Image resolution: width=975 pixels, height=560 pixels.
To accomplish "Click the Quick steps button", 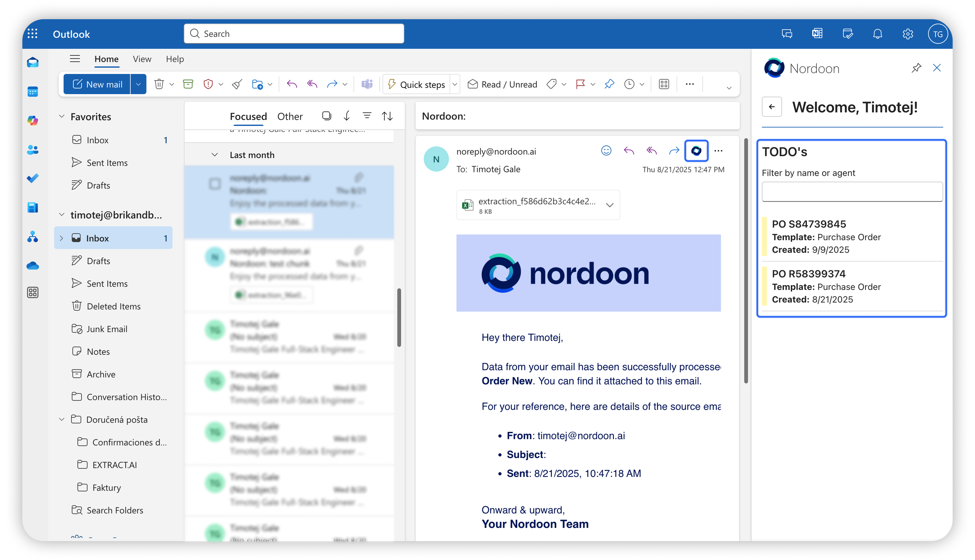I will tap(417, 84).
